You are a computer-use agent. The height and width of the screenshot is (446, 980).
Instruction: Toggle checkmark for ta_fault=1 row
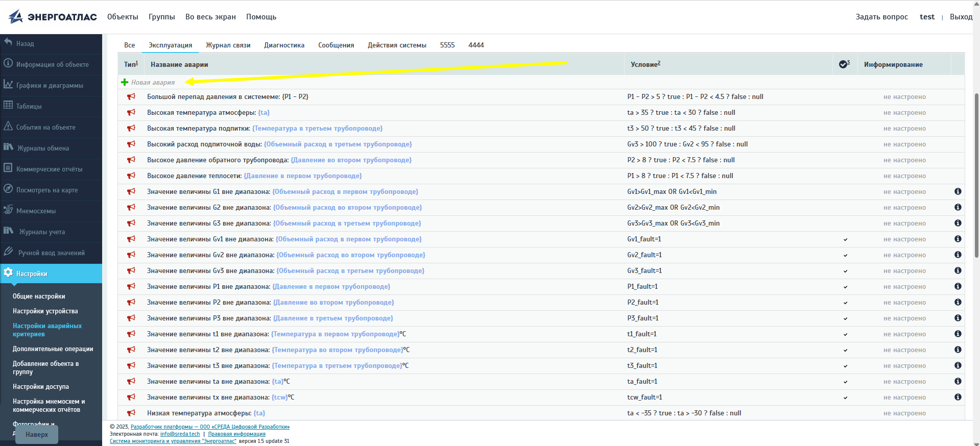(x=845, y=382)
